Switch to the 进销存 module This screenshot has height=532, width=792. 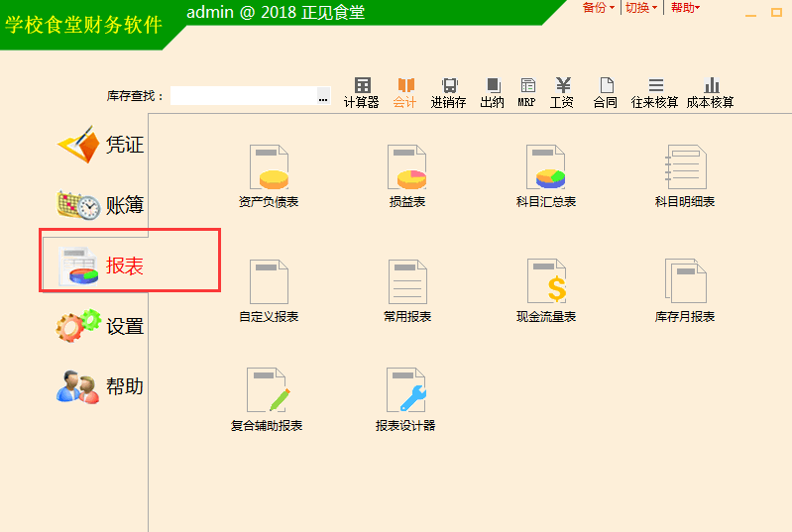448,93
